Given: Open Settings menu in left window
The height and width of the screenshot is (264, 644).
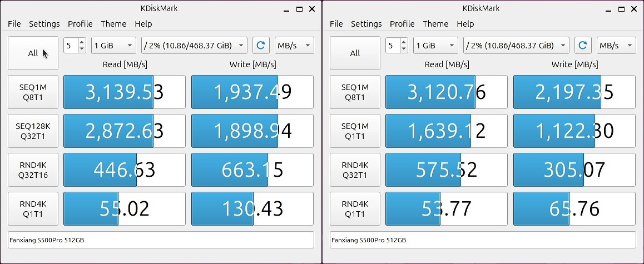Looking at the screenshot, I should tap(44, 24).
